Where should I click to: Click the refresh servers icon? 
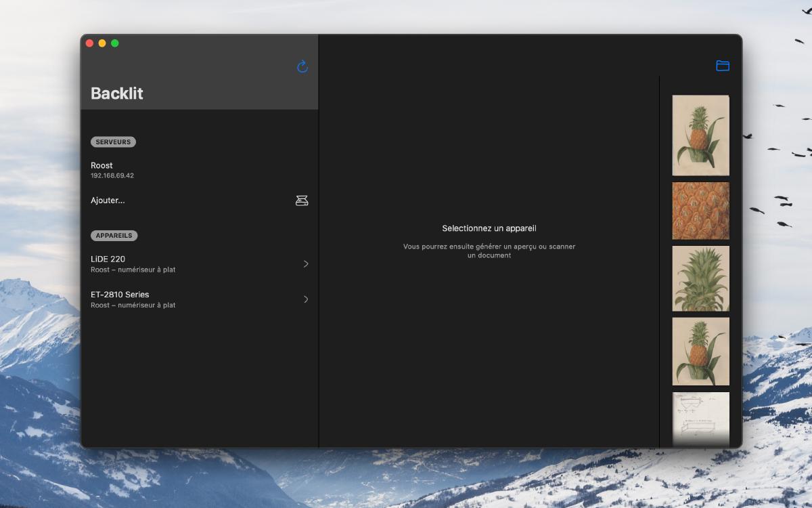pyautogui.click(x=302, y=66)
